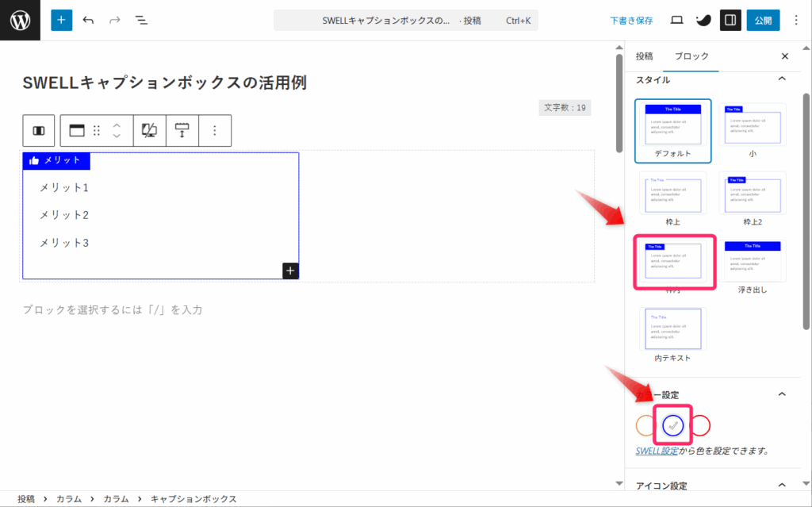812x507 pixels.
Task: Click the 公開 publish button
Action: coord(763,20)
